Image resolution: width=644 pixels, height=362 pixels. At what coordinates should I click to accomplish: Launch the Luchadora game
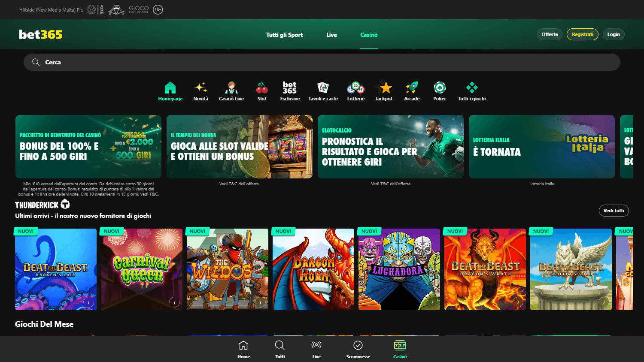point(399,269)
